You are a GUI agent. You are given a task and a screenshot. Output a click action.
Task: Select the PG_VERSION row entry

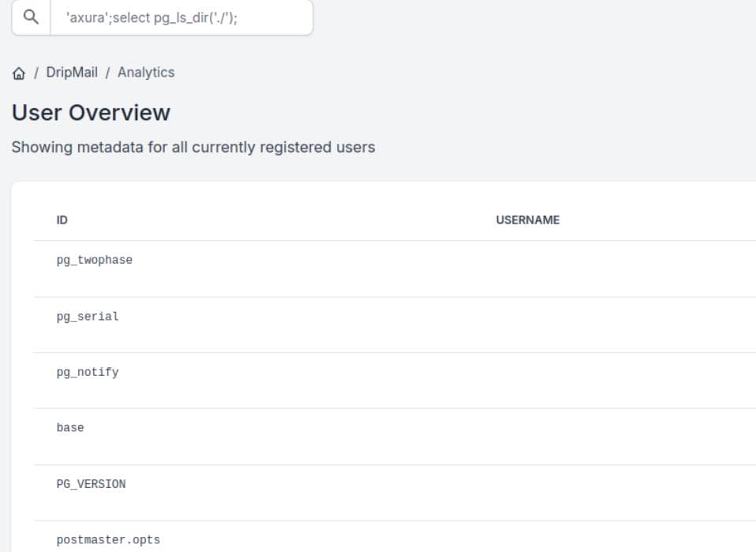91,483
